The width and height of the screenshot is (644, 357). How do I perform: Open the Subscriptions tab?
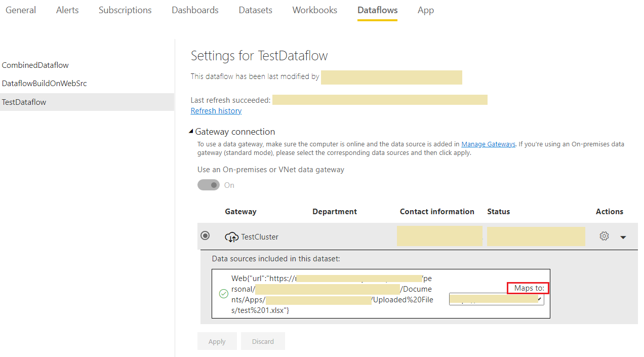[125, 10]
